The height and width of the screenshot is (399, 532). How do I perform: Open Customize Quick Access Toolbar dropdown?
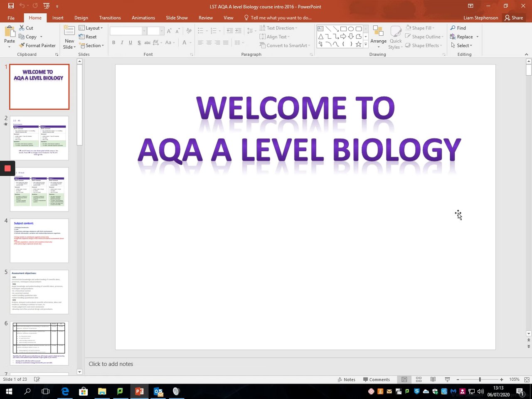pos(57,6)
